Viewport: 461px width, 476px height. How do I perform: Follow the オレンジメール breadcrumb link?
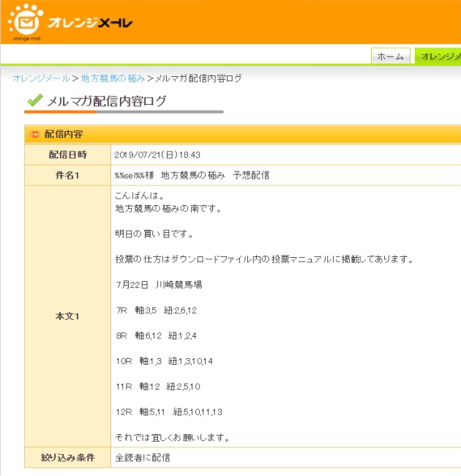pyautogui.click(x=41, y=78)
